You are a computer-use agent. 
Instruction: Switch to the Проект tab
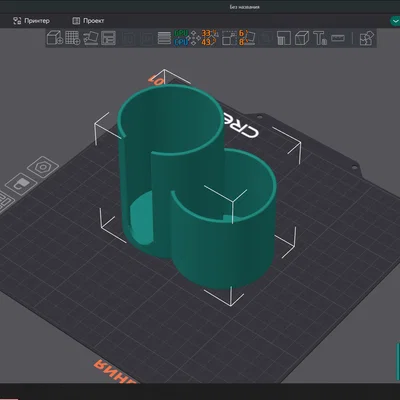point(88,21)
